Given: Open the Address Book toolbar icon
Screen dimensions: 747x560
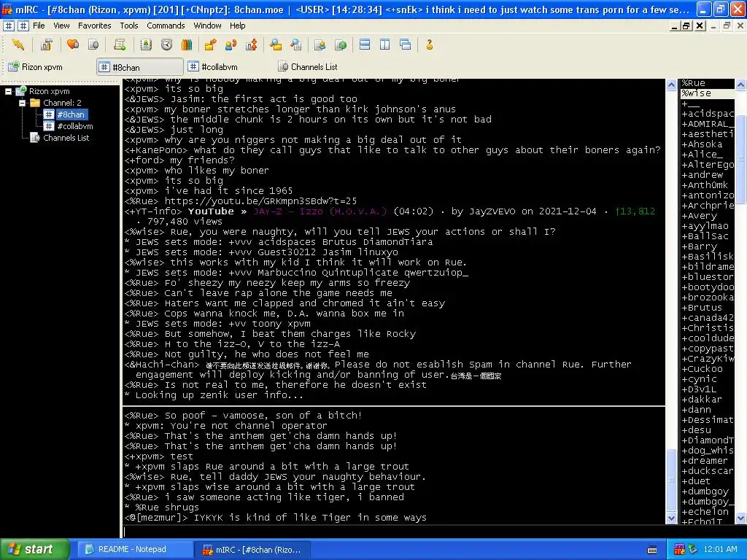Looking at the screenshot, I should pyautogui.click(x=146, y=44).
